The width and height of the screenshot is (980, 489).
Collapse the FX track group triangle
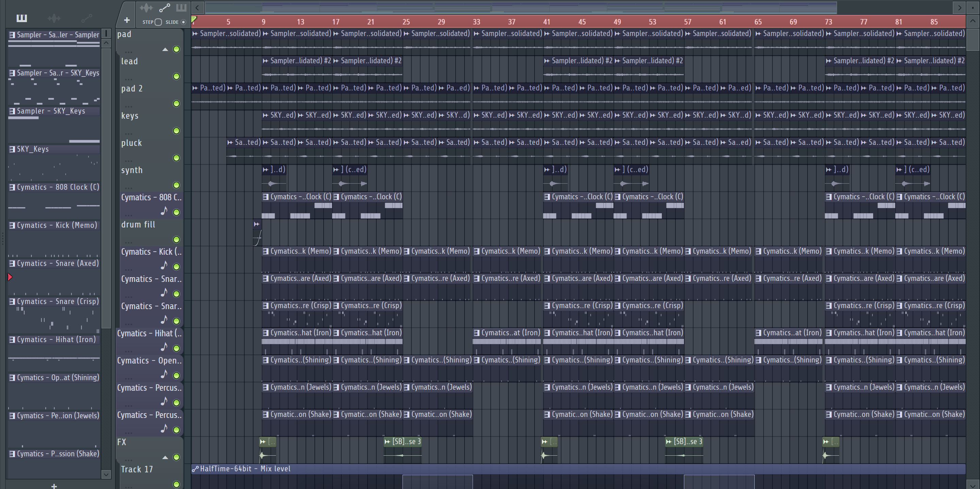coord(165,457)
